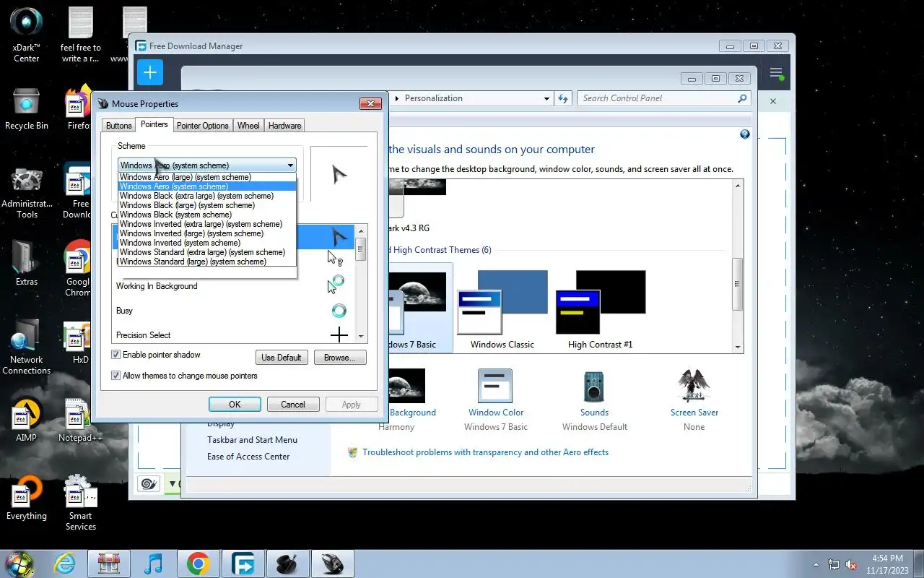Viewport: 924px width, 578px height.
Task: Click the pointer list scroll down arrow
Action: pos(362,337)
